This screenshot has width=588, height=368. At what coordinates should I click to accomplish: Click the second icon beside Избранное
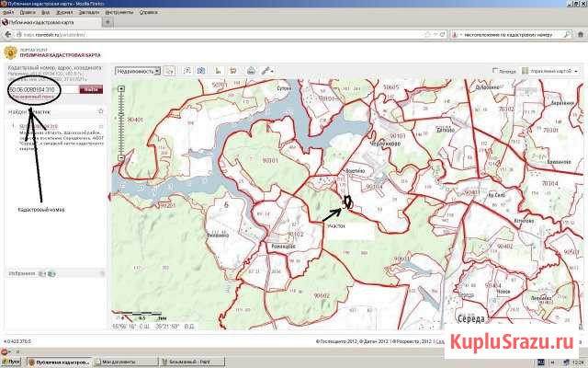(51, 274)
